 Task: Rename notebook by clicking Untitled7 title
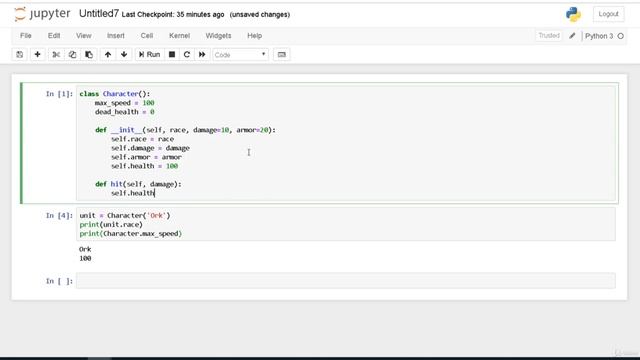coord(99,13)
